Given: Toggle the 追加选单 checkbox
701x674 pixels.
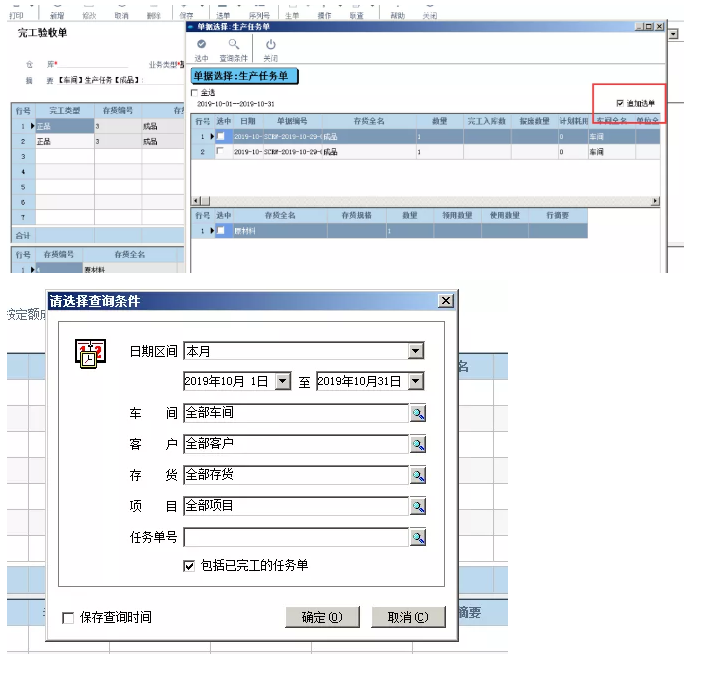Looking at the screenshot, I should [x=621, y=103].
